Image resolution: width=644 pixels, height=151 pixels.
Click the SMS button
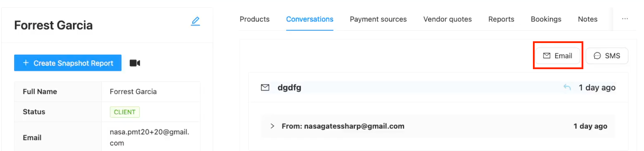click(607, 56)
